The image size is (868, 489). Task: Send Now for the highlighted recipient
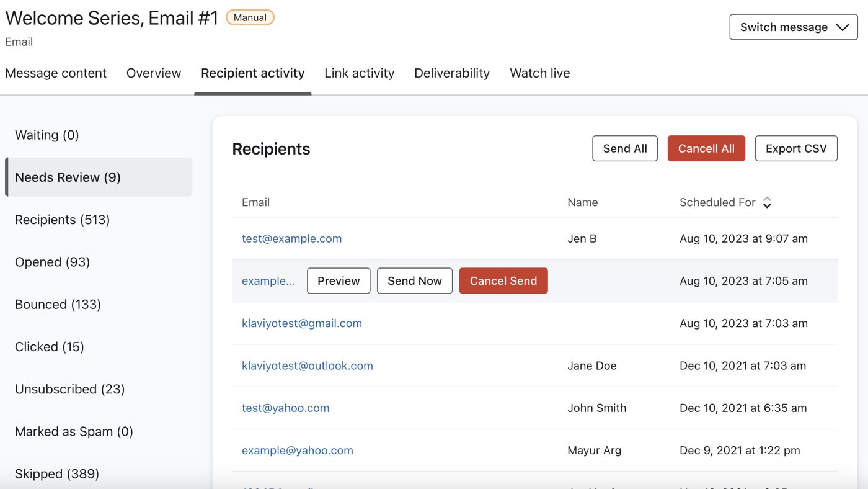coord(414,280)
